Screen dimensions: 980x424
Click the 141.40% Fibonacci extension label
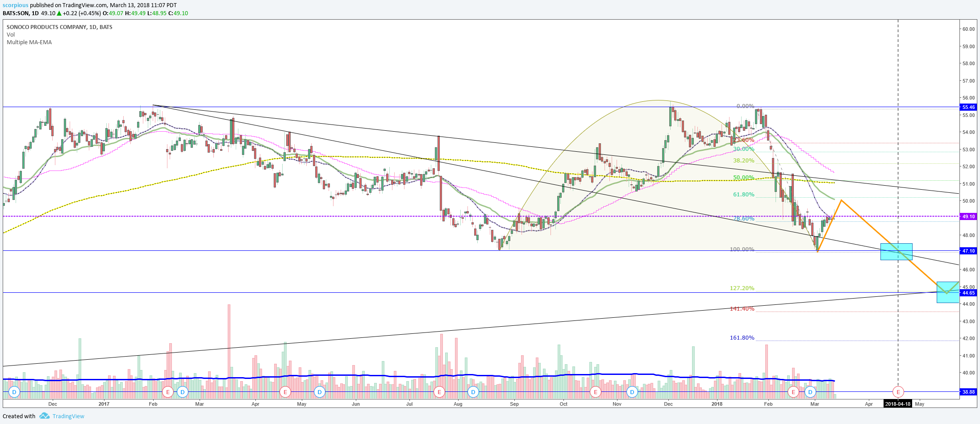pos(742,309)
